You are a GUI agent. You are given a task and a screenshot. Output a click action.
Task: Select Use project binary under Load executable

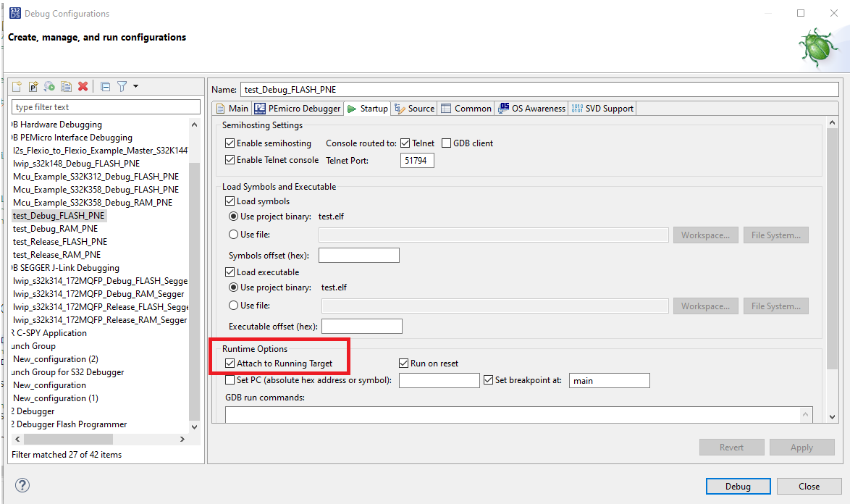[x=234, y=287]
